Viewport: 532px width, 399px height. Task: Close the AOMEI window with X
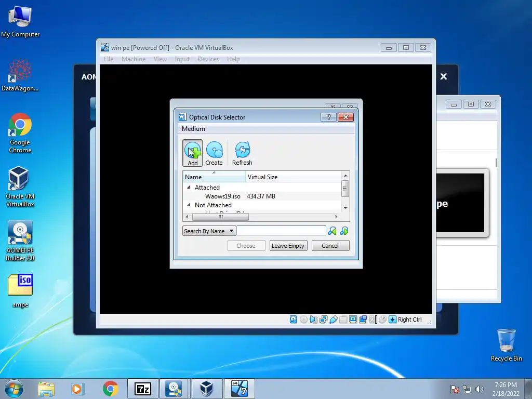[x=444, y=77]
